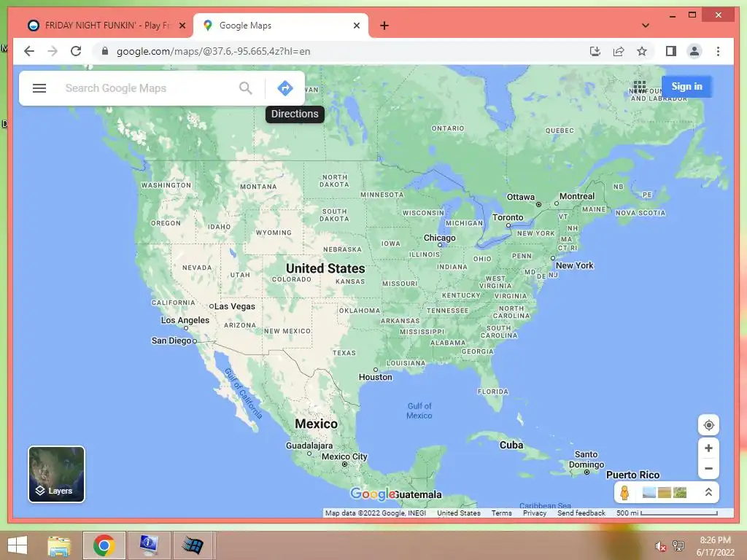Click the browser forward arrow
Image resolution: width=747 pixels, height=560 pixels.
(x=53, y=52)
